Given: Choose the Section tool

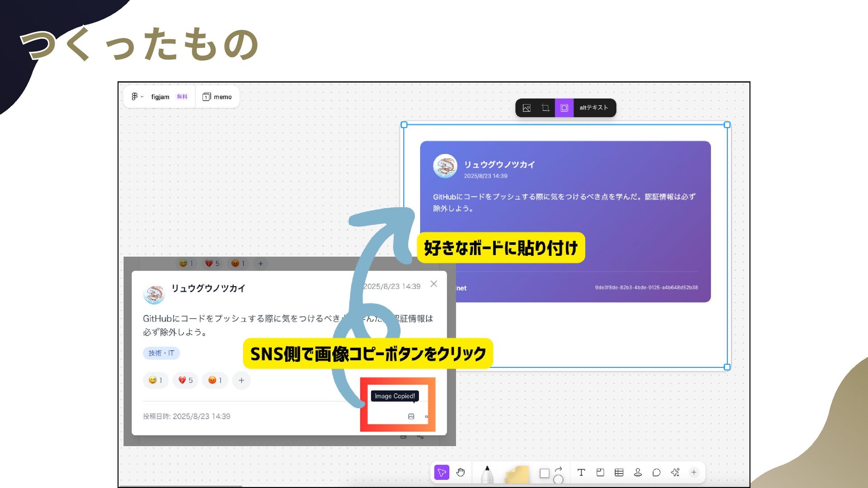Looking at the screenshot, I should pos(600,473).
